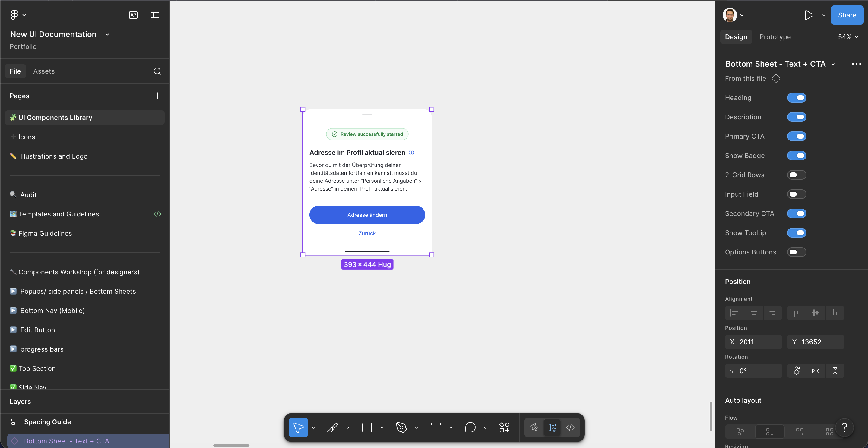Screen dimensions: 868x448
Task: Switch to the Prototype tab
Action: (775, 37)
